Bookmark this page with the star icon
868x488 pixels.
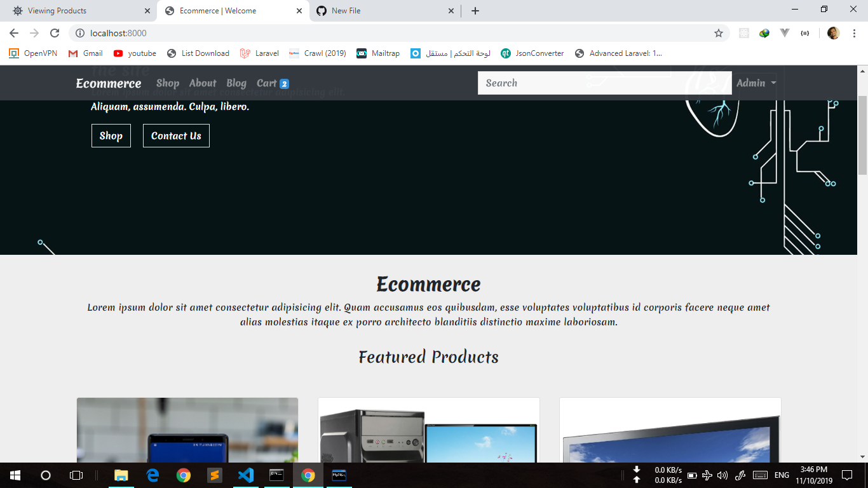(719, 33)
